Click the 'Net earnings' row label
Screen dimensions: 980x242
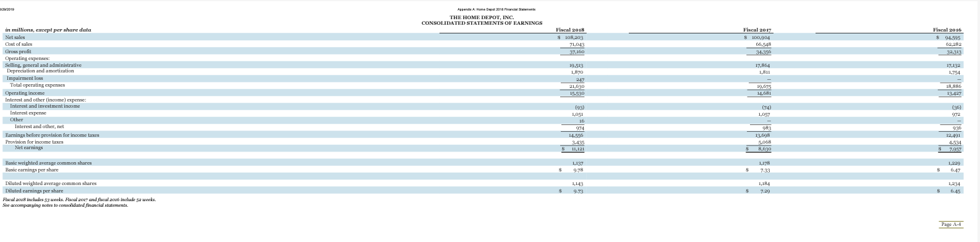click(x=29, y=147)
